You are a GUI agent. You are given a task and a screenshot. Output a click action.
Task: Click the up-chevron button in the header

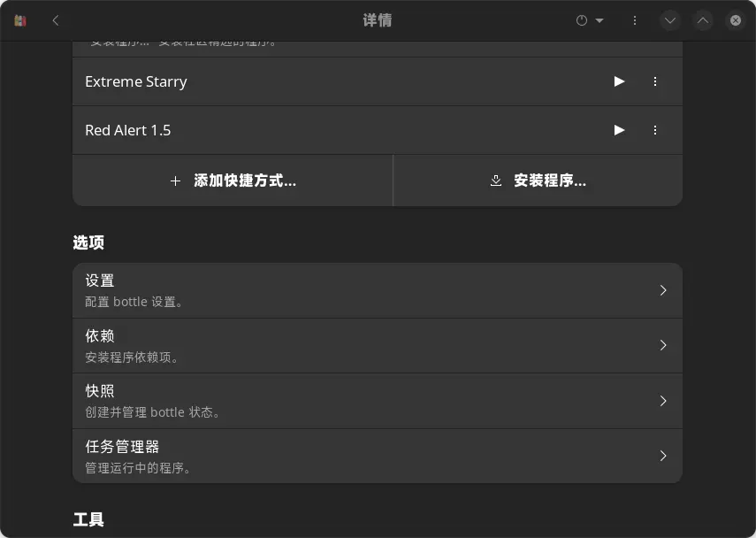click(x=703, y=19)
